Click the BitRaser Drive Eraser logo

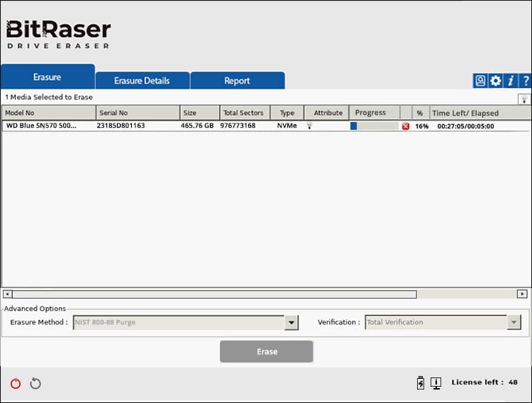[58, 34]
